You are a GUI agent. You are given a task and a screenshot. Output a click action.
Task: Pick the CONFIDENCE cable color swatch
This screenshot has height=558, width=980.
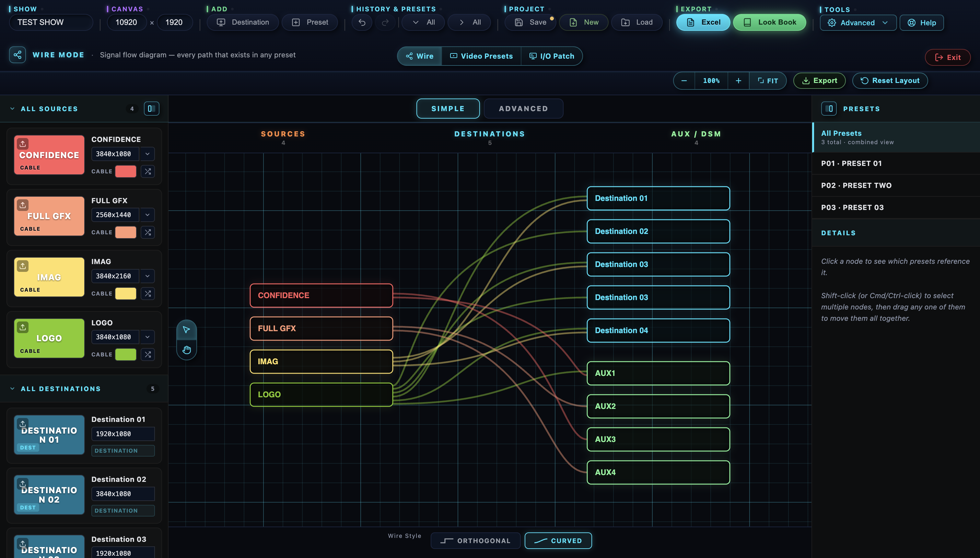pyautogui.click(x=126, y=171)
